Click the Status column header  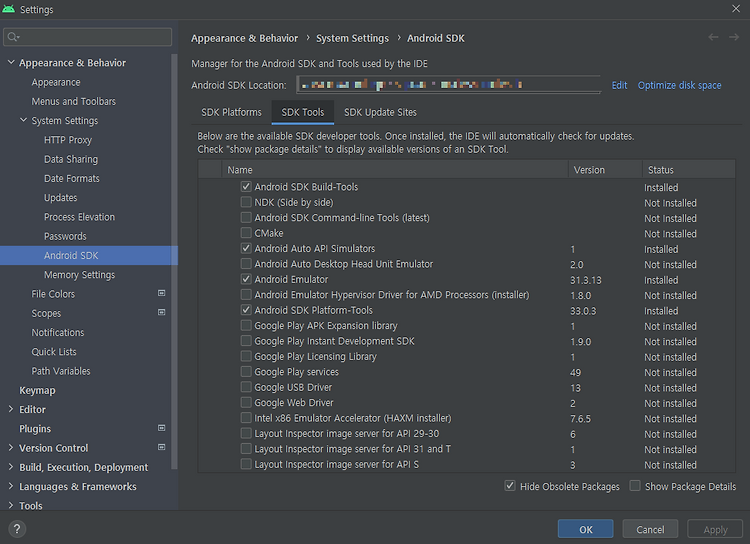(689, 169)
